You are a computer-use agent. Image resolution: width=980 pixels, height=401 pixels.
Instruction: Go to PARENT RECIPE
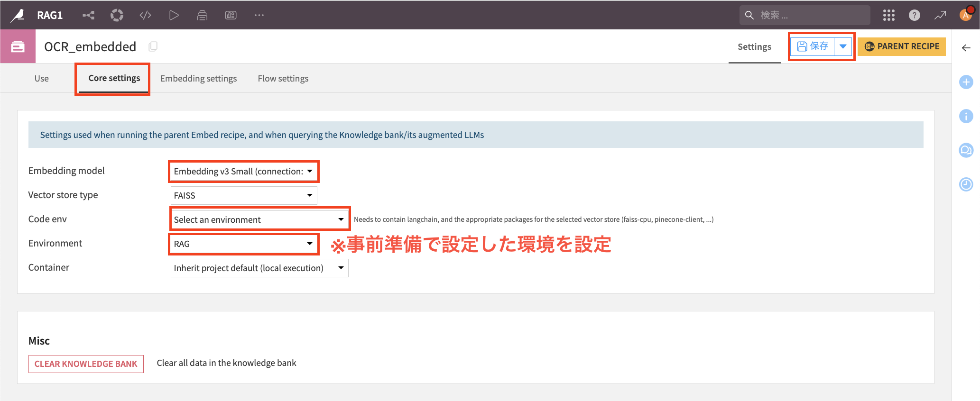[901, 46]
